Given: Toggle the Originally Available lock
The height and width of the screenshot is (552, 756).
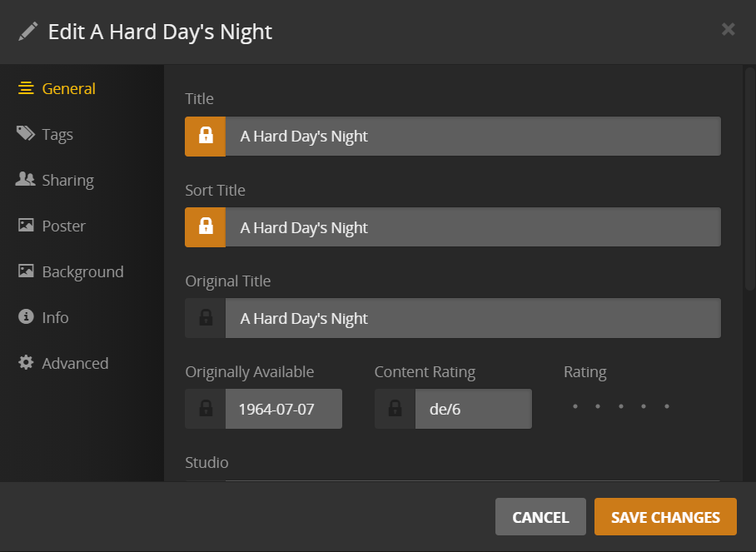Looking at the screenshot, I should coord(206,409).
